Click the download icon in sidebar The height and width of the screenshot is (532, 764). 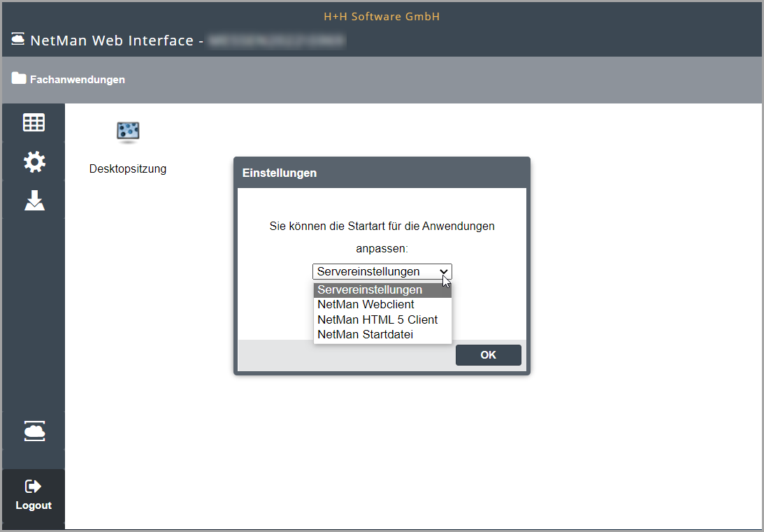tap(34, 200)
